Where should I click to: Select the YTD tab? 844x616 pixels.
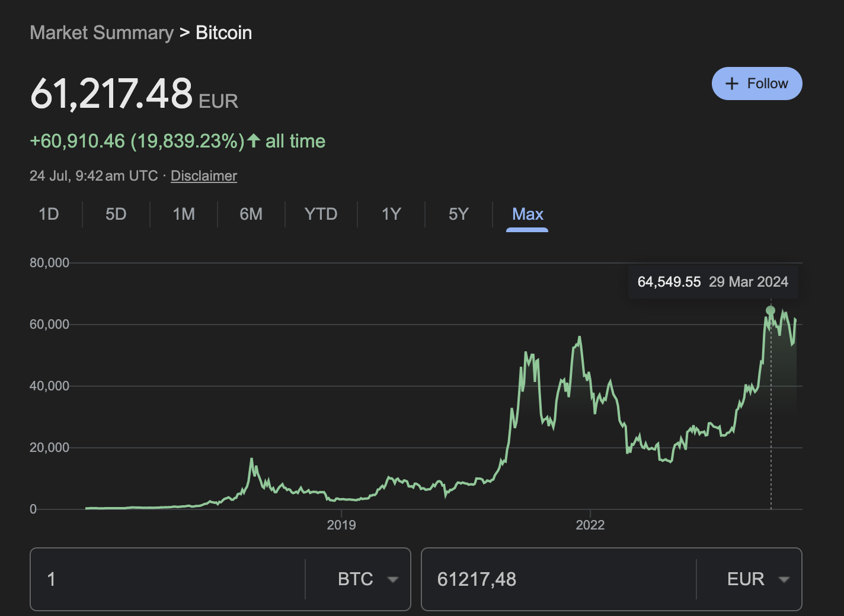pos(321,214)
